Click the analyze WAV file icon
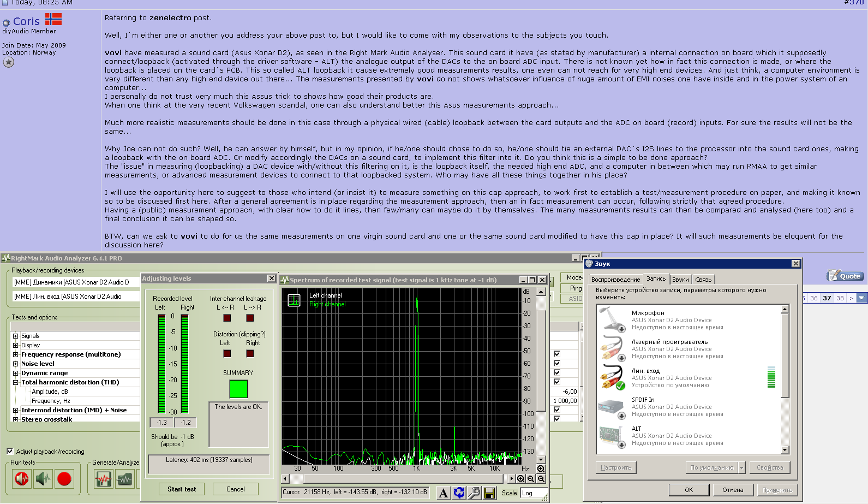The height and width of the screenshot is (504, 868). [124, 479]
